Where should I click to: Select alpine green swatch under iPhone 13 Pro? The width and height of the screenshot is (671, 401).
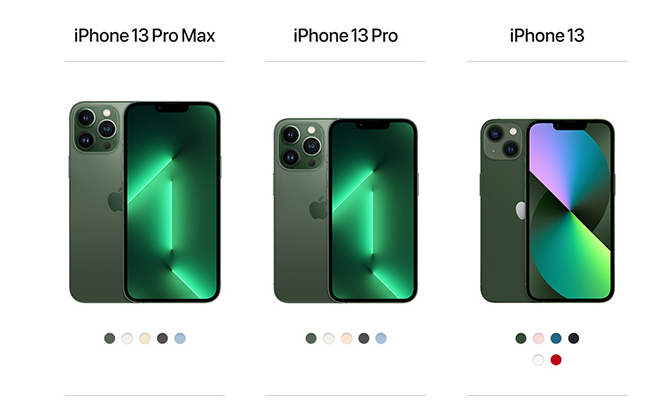pos(311,339)
